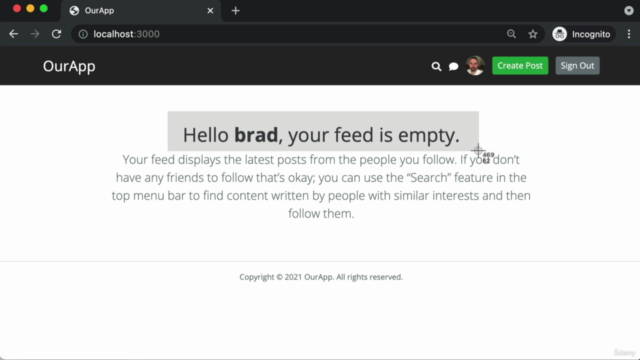
Task: Open the Incognito profile indicator
Action: pyautogui.click(x=582, y=34)
